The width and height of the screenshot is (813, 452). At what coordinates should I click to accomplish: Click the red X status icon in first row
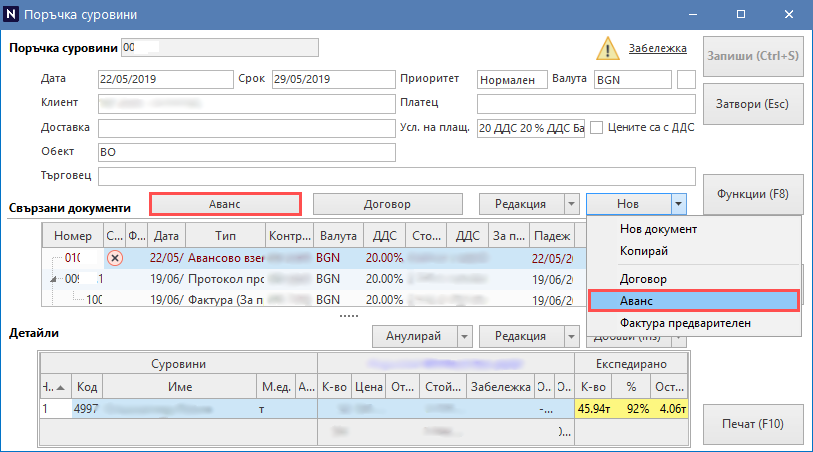coord(115,258)
